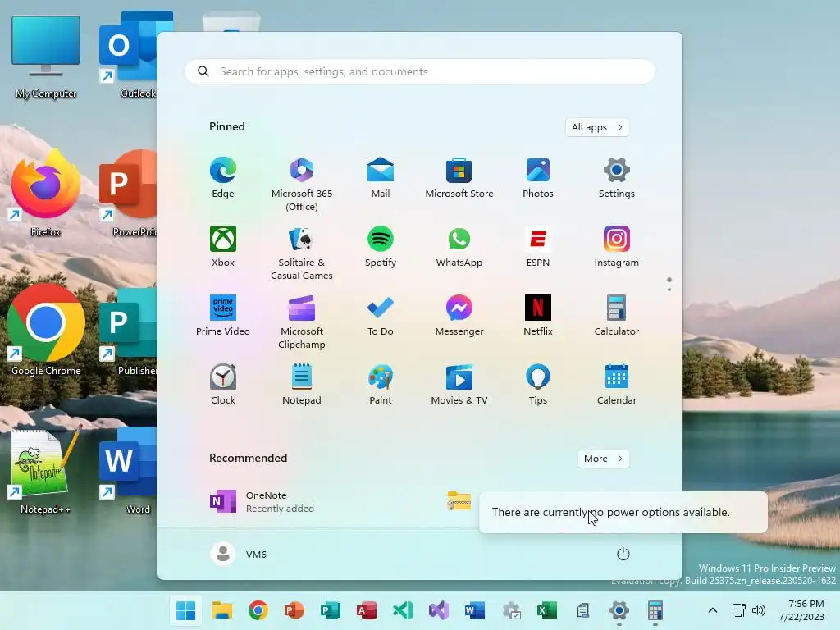Open Instagram from pinned apps

click(x=617, y=247)
